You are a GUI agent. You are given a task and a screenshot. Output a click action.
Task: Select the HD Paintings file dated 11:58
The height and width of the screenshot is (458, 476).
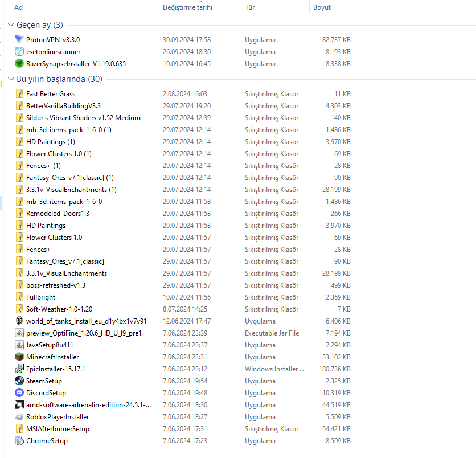[46, 226]
